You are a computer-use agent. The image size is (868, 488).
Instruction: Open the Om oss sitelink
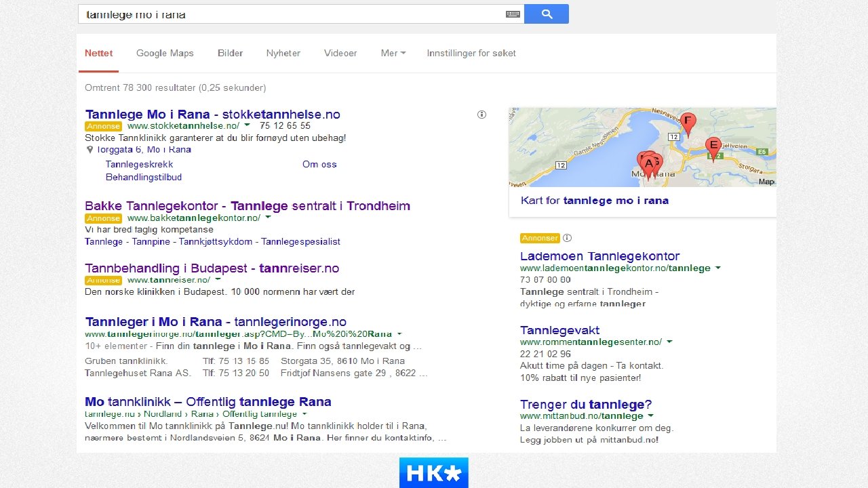(x=319, y=165)
